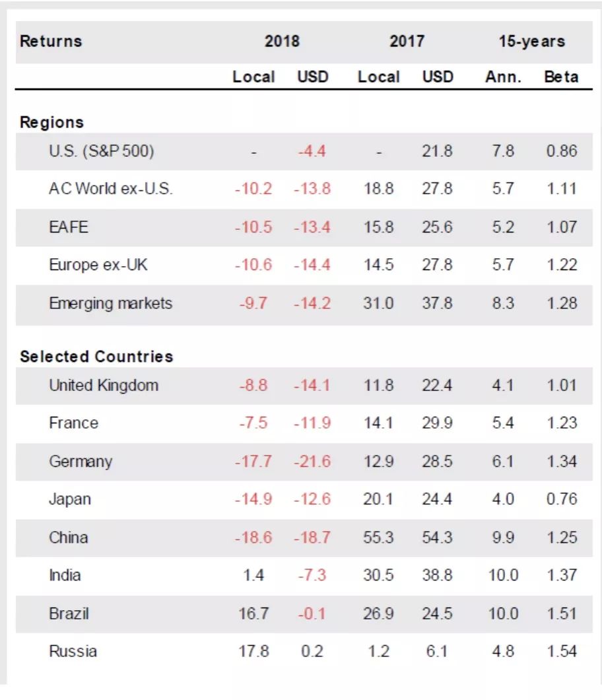Select the Regions section heading
602x700 pixels.
[51, 122]
